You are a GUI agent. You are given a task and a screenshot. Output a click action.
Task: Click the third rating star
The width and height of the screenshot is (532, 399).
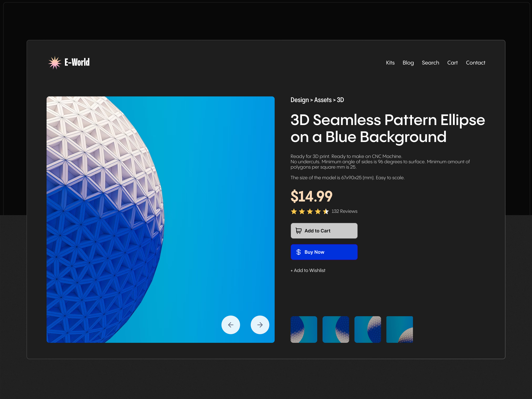[310, 212]
